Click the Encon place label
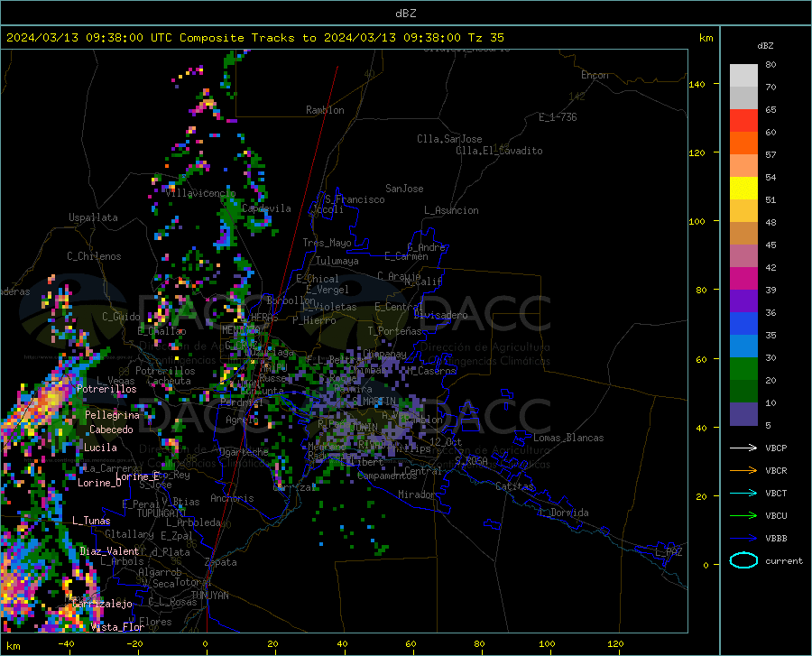812x656 pixels. click(595, 75)
